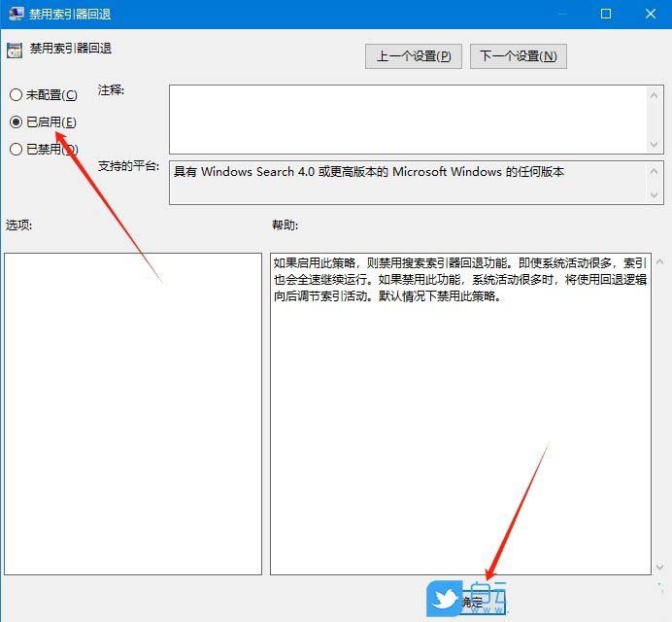The height and width of the screenshot is (622, 672).
Task: Select the 已启用(E) radio button
Action: 16,121
